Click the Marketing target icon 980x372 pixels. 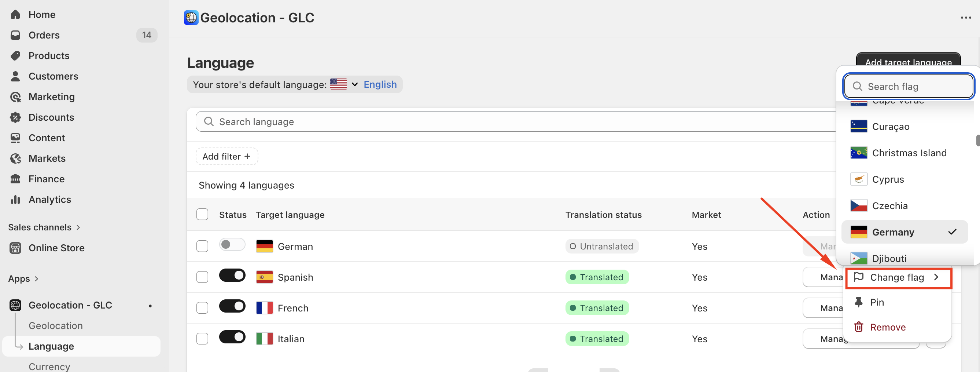coord(15,97)
